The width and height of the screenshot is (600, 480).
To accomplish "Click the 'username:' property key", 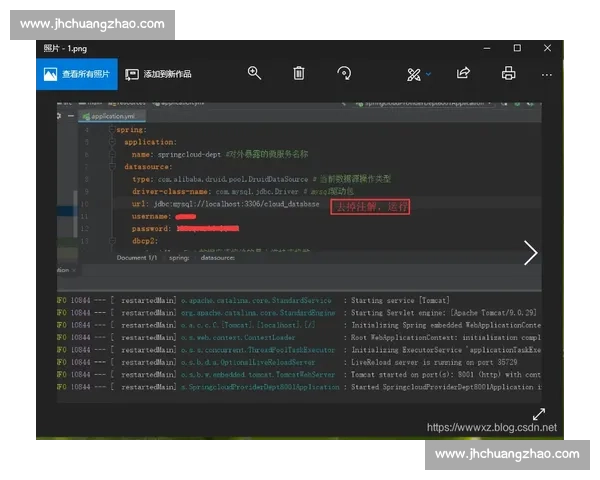I will click(150, 216).
